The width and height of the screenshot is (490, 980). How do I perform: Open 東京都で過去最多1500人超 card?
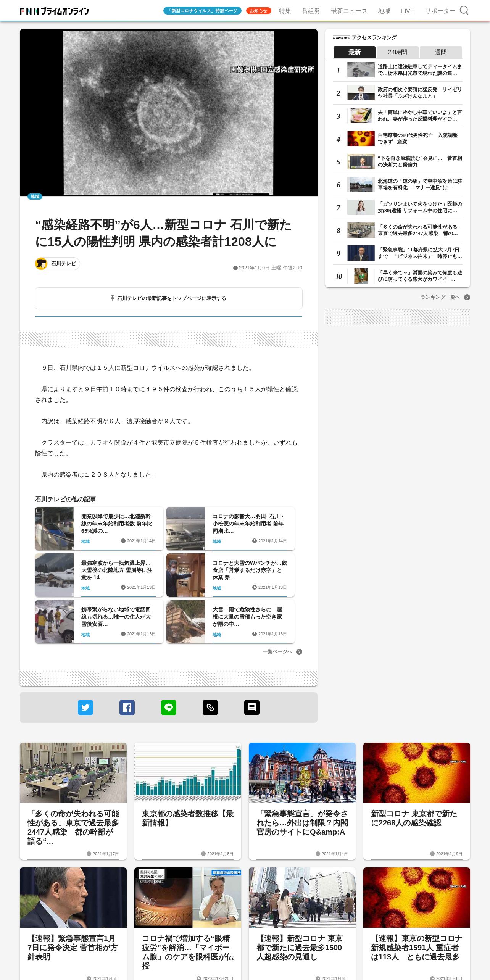pos(302,924)
